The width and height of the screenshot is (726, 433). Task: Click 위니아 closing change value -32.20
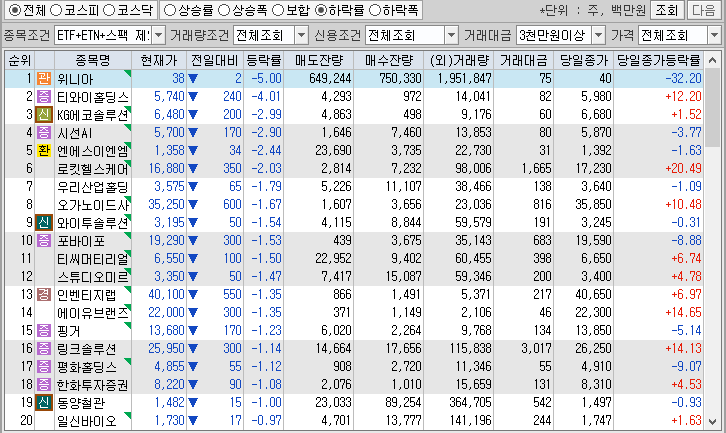[683, 78]
